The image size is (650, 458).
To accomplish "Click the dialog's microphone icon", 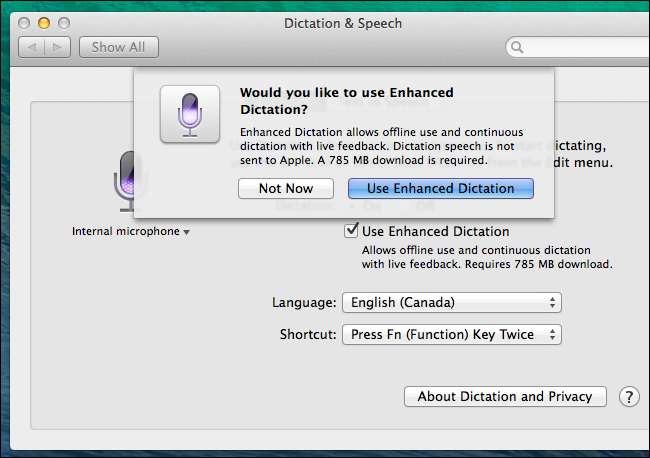I will coord(190,114).
